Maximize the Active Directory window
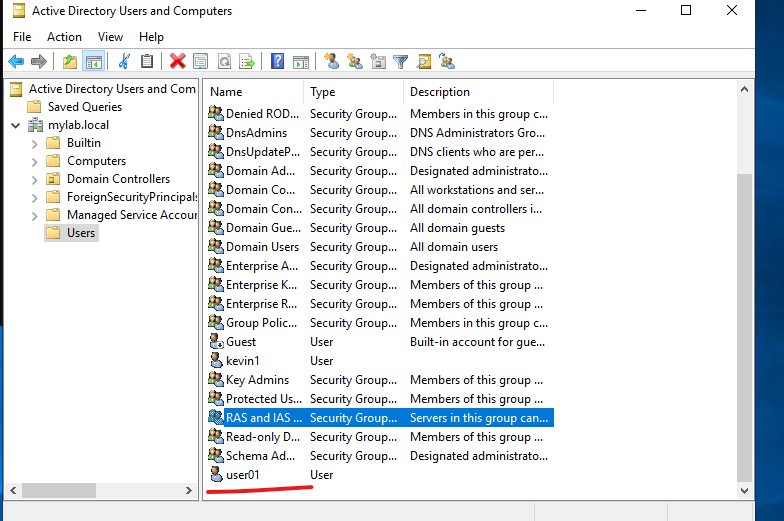 point(686,10)
